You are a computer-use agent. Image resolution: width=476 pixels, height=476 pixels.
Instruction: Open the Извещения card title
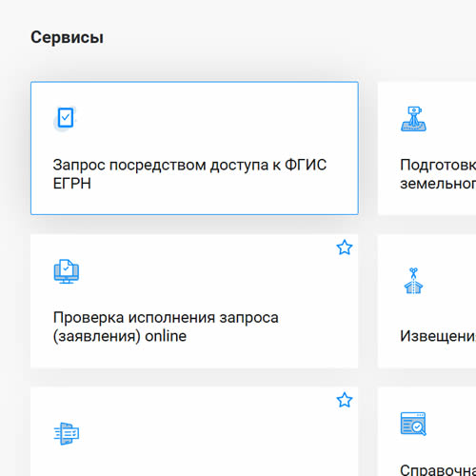(x=438, y=336)
